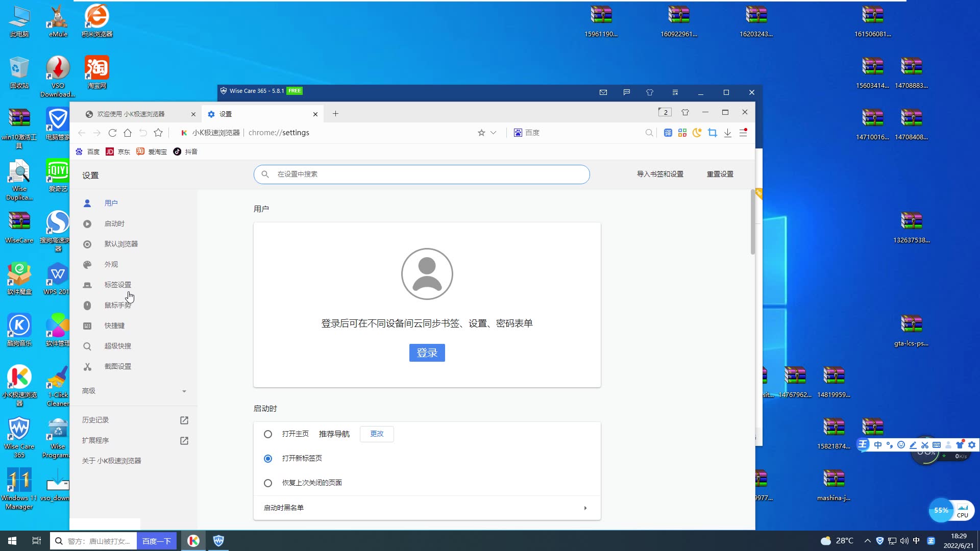This screenshot has height=551, width=980.
Task: Select 恢复上次关闭的页面 radio button
Action: (x=267, y=482)
